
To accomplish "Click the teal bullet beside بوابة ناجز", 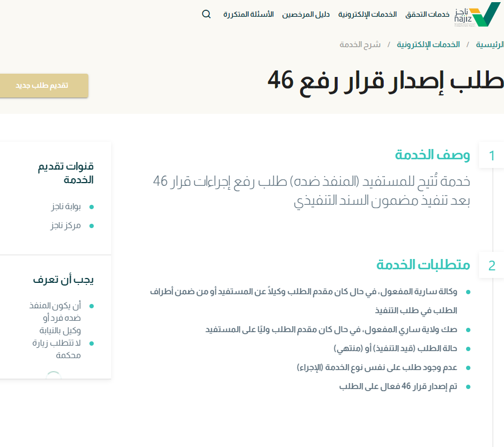I will coord(92,207).
